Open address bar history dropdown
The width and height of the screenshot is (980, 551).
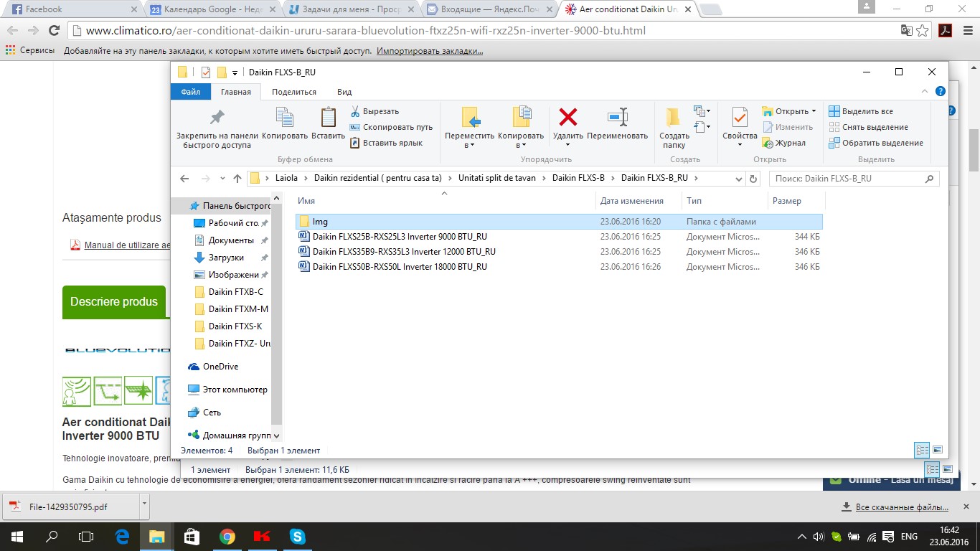[x=740, y=179]
